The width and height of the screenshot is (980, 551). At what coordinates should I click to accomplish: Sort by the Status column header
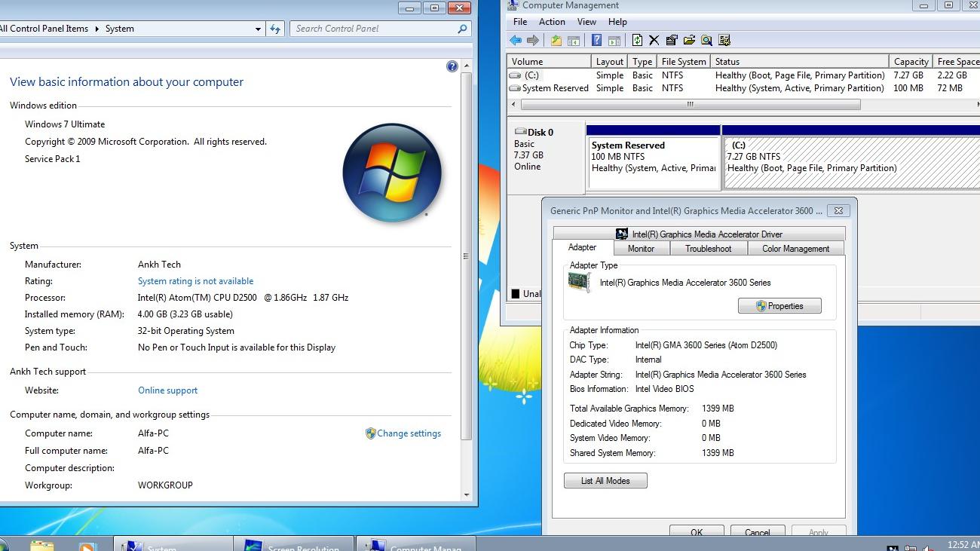800,62
